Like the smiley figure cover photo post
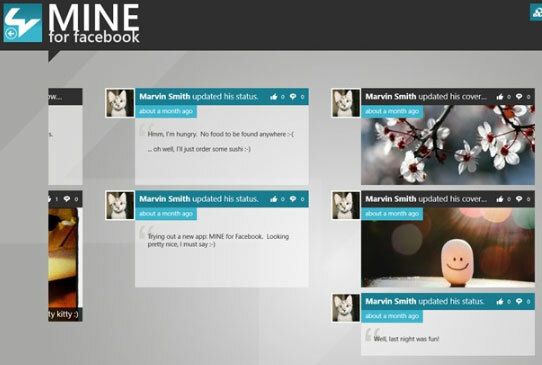The image size is (542, 365). [x=500, y=199]
